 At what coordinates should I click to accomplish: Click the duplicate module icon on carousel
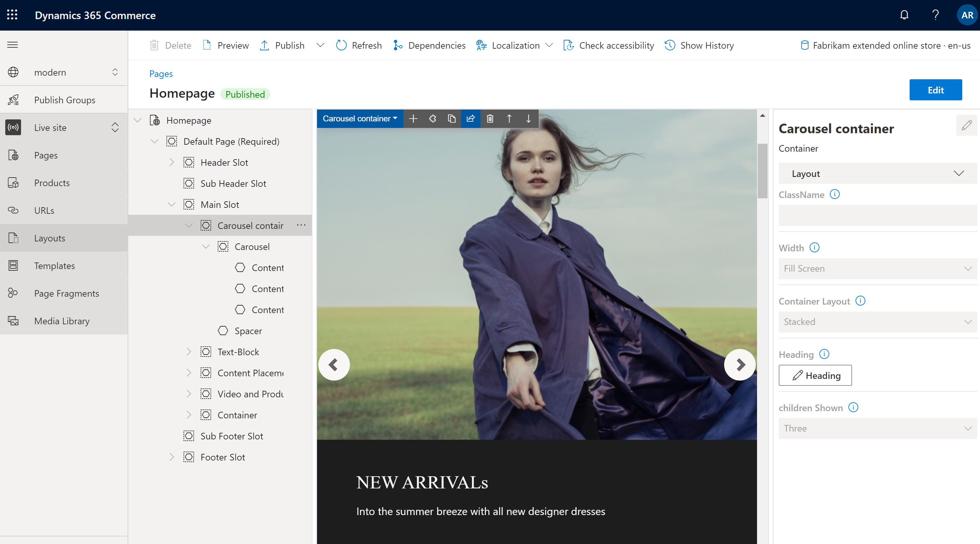pos(453,119)
